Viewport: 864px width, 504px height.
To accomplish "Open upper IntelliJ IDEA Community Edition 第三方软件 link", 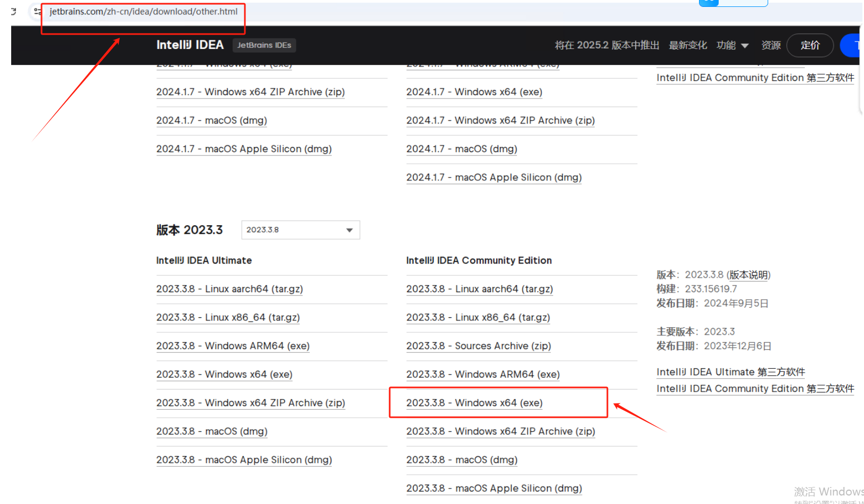I will coord(755,78).
